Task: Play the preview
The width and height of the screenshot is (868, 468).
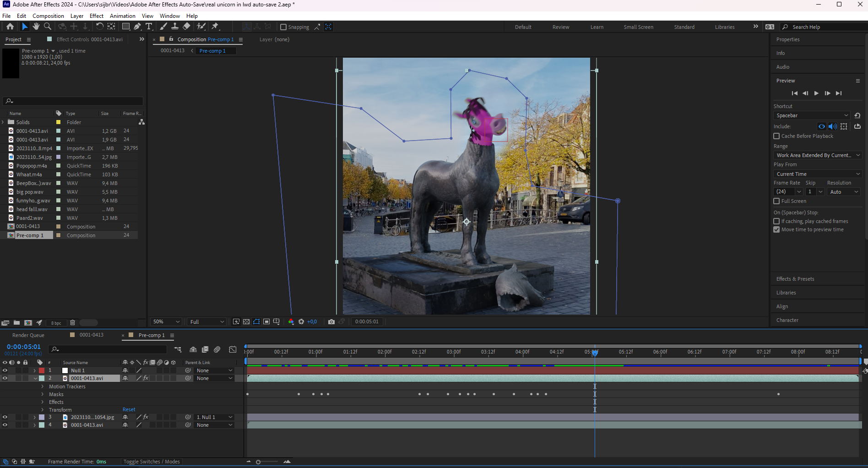Action: point(816,93)
